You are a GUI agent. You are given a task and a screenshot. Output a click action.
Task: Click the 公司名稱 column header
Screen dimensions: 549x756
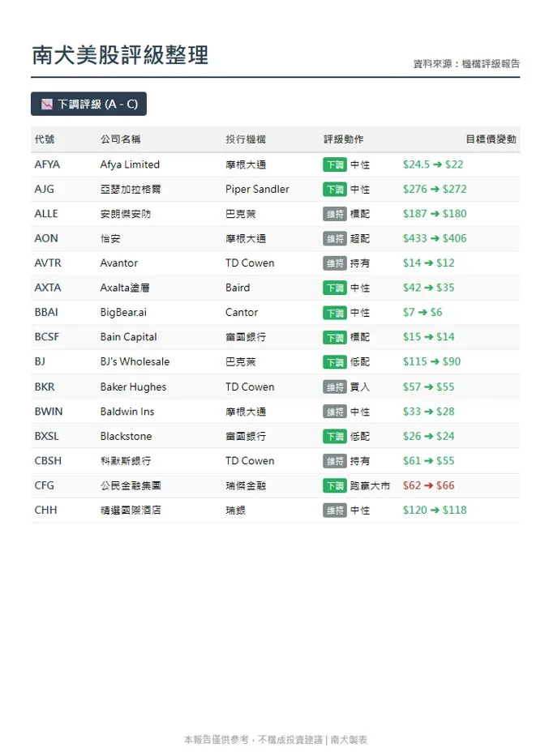(x=121, y=139)
